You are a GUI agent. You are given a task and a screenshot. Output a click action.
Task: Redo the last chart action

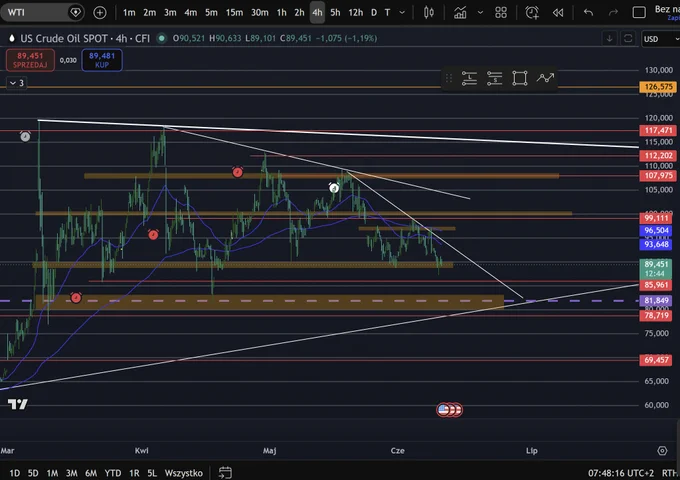point(613,13)
